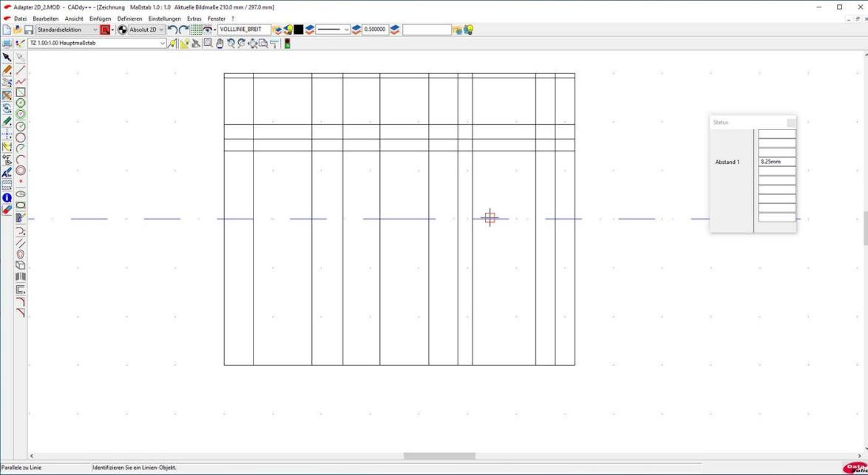Select the 3D box tool
The width and height of the screenshot is (868, 475).
(21, 265)
